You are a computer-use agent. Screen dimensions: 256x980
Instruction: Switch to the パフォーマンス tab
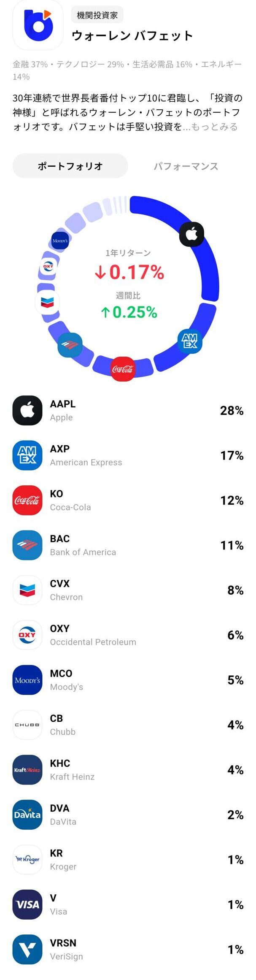click(186, 166)
